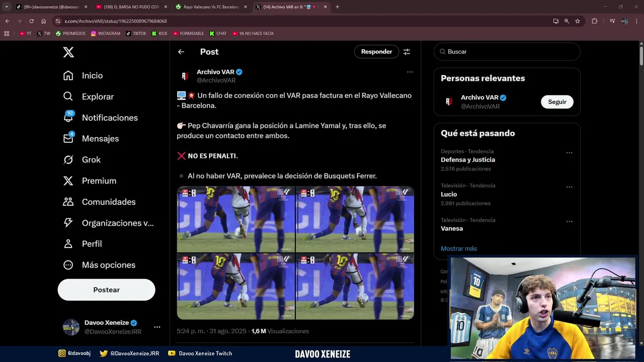Open Davoo Xeneize account switcher menu
The image size is (644, 362).
pos(157,327)
